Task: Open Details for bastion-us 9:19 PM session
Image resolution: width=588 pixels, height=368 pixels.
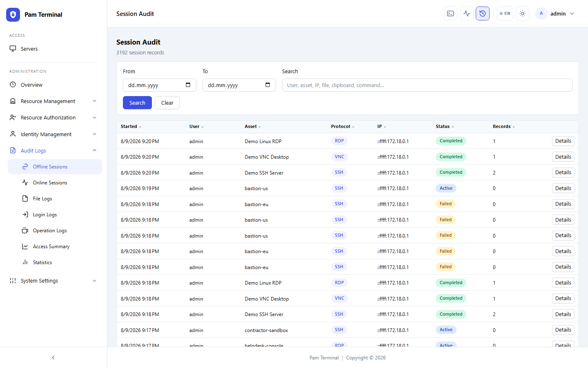Action: [563, 188]
